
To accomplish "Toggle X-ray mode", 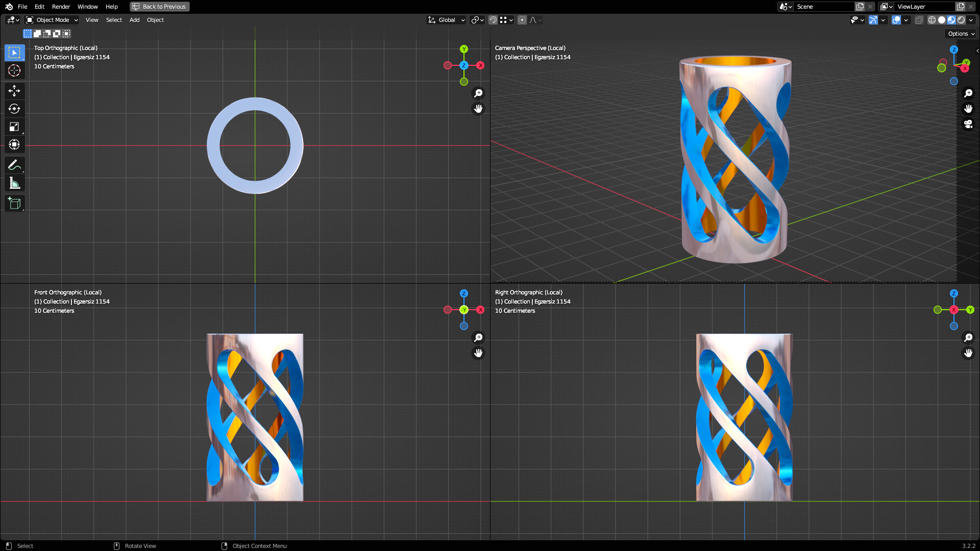I will 919,20.
